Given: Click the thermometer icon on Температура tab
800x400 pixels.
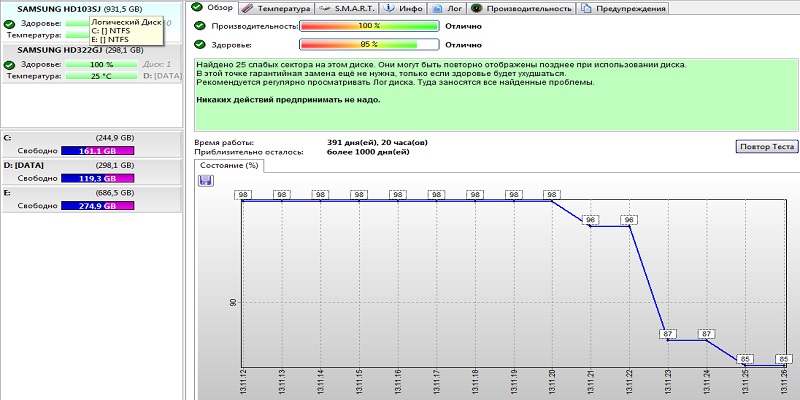Looking at the screenshot, I should (247, 9).
